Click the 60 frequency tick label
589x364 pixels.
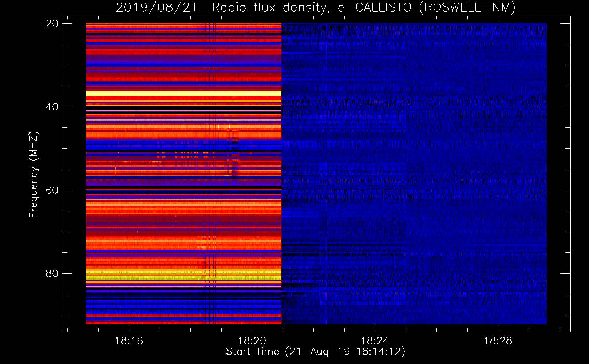[52, 190]
